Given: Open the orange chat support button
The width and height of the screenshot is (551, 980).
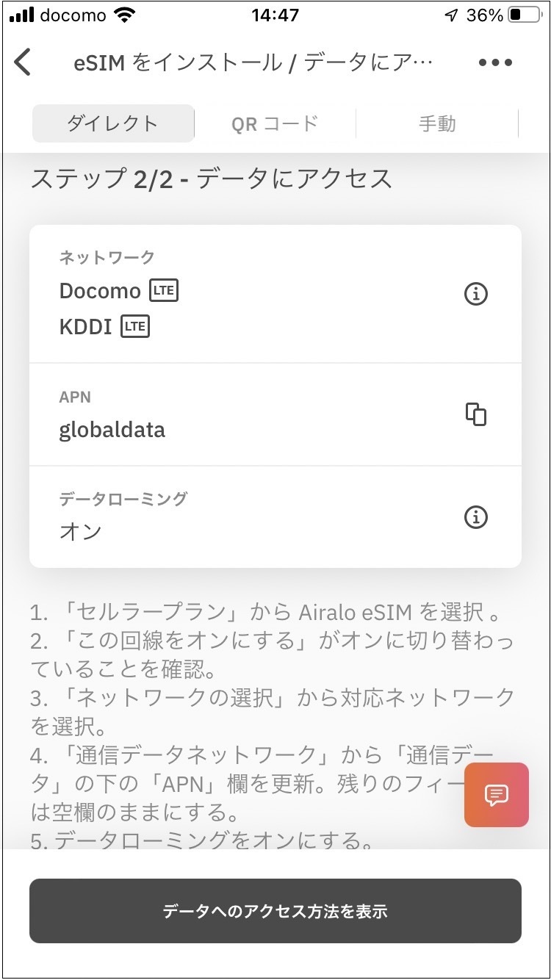Looking at the screenshot, I should 496,795.
